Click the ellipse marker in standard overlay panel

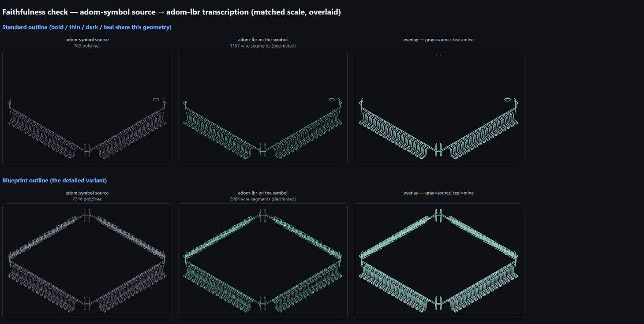508,100
